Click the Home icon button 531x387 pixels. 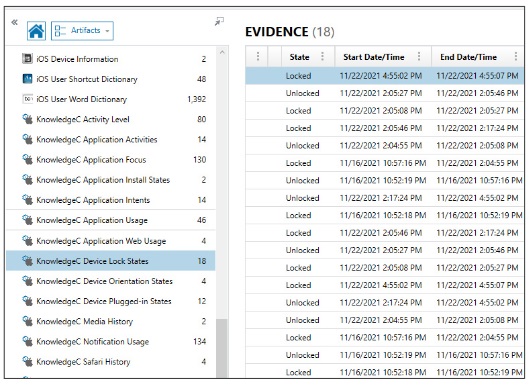coord(36,31)
